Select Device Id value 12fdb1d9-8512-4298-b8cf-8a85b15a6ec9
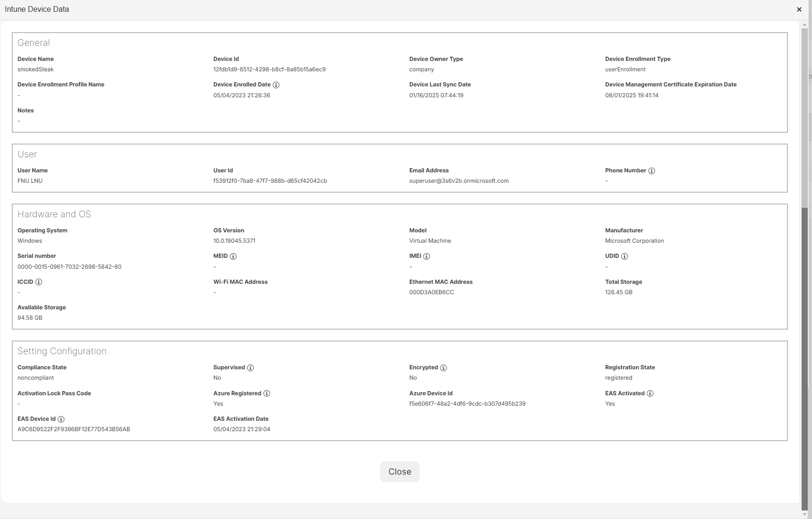This screenshot has width=812, height=519. pos(270,69)
